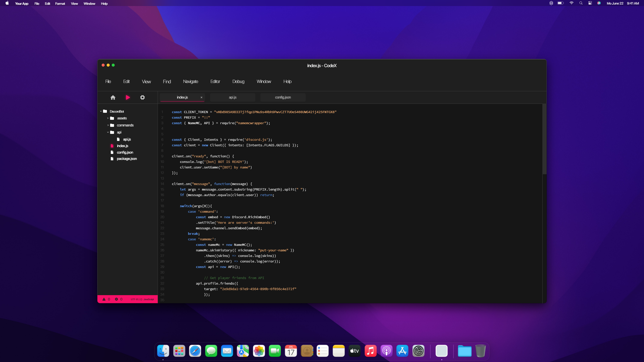This screenshot has height=362, width=644.
Task: Open the Debug menu
Action: [x=238, y=81]
